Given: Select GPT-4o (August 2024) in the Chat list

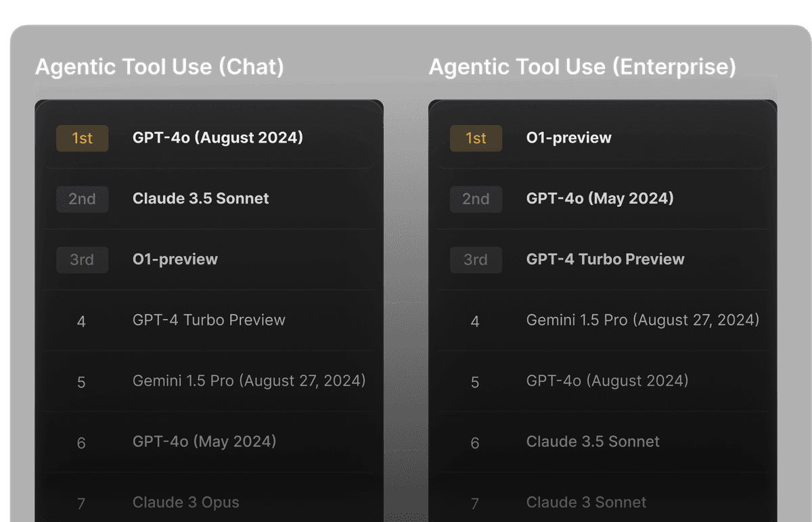Looking at the screenshot, I should (x=217, y=138).
